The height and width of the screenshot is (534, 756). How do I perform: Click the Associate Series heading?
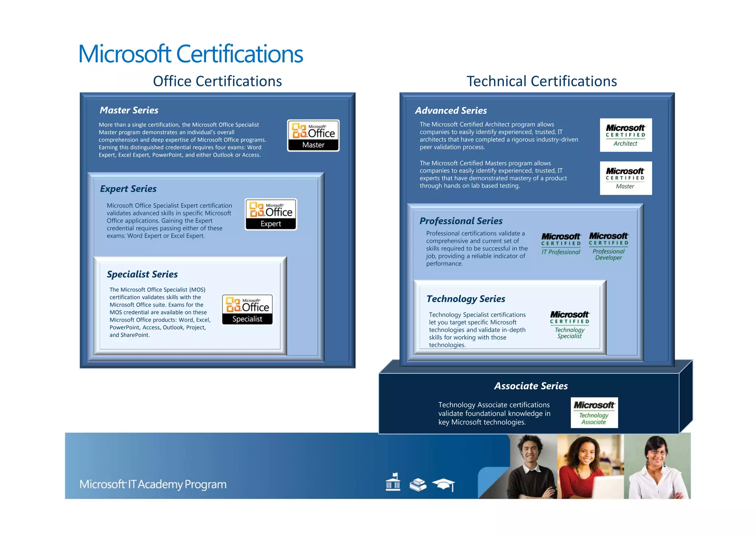[531, 386]
